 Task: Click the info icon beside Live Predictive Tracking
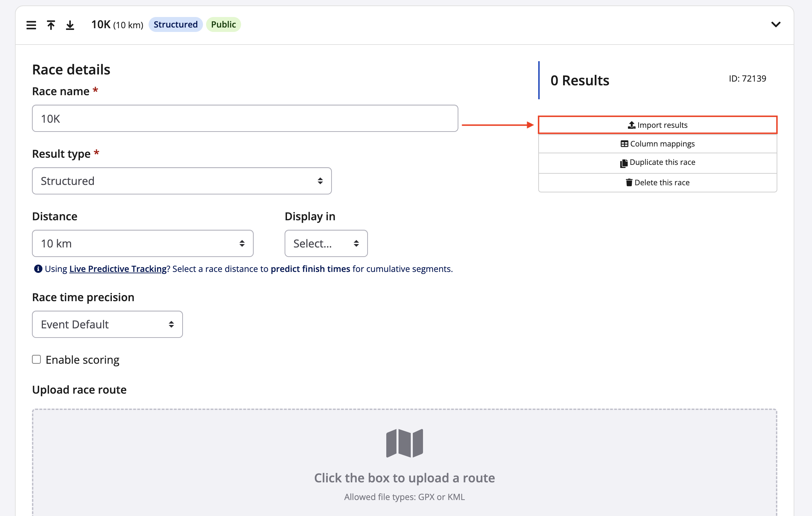38,269
